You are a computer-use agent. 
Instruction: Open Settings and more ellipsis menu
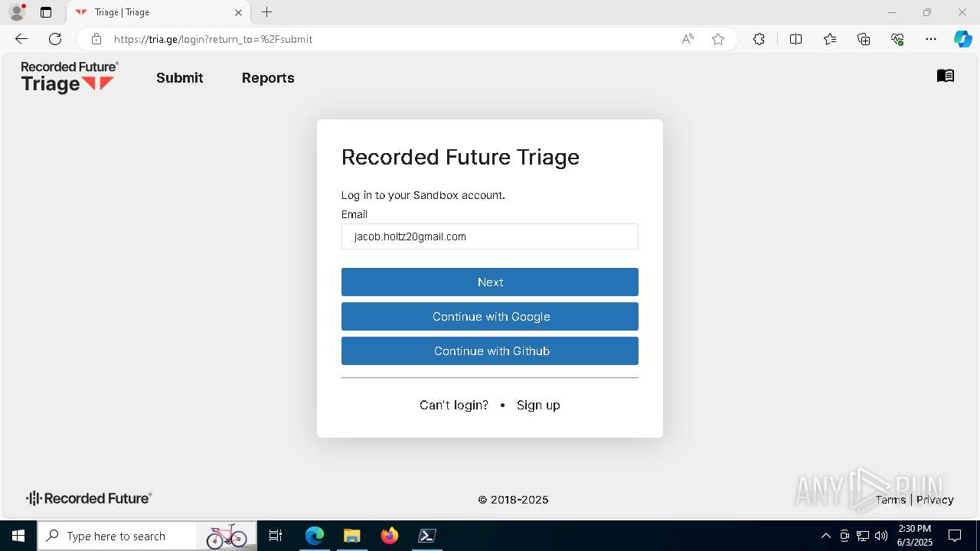pos(931,39)
